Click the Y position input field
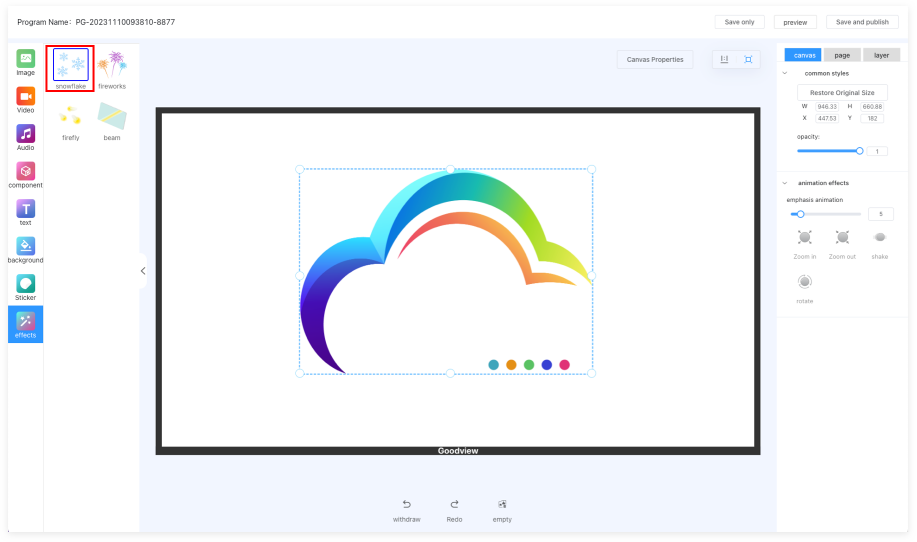This screenshot has width=917, height=542. coord(872,118)
